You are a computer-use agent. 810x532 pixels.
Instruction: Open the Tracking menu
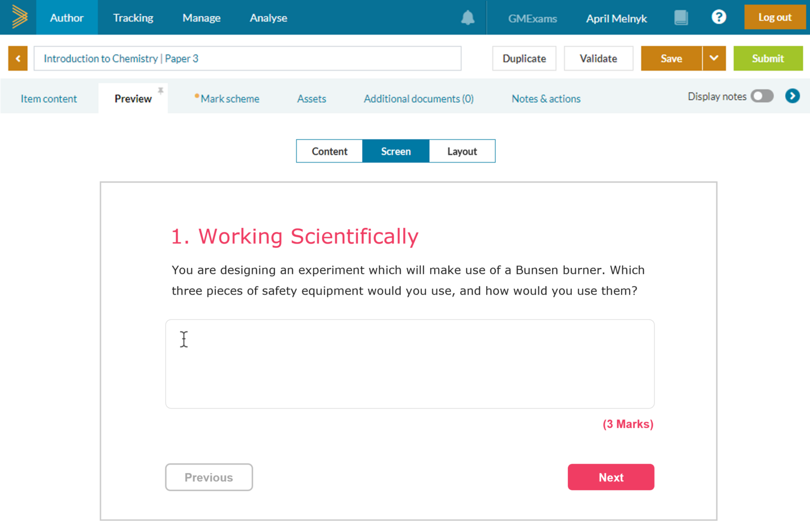point(133,17)
